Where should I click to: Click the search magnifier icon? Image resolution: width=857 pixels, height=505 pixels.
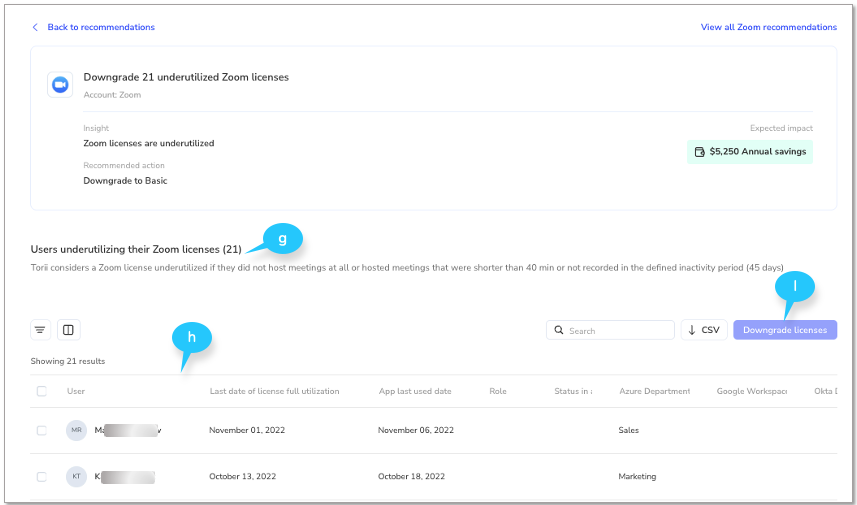click(x=559, y=330)
